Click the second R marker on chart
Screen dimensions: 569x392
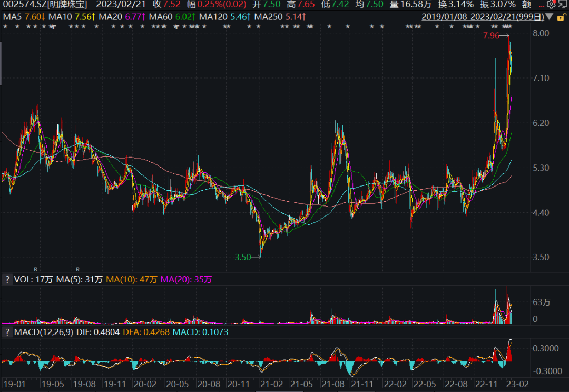tap(77, 269)
